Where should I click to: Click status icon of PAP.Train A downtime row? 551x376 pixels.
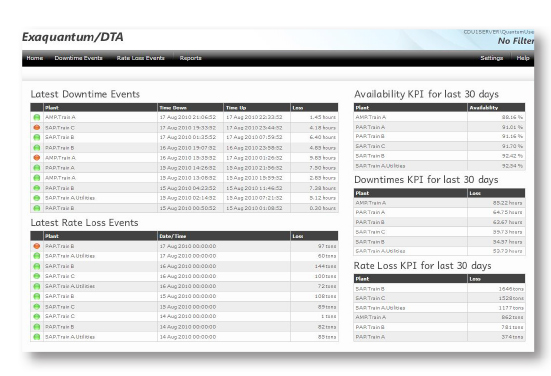click(37, 168)
